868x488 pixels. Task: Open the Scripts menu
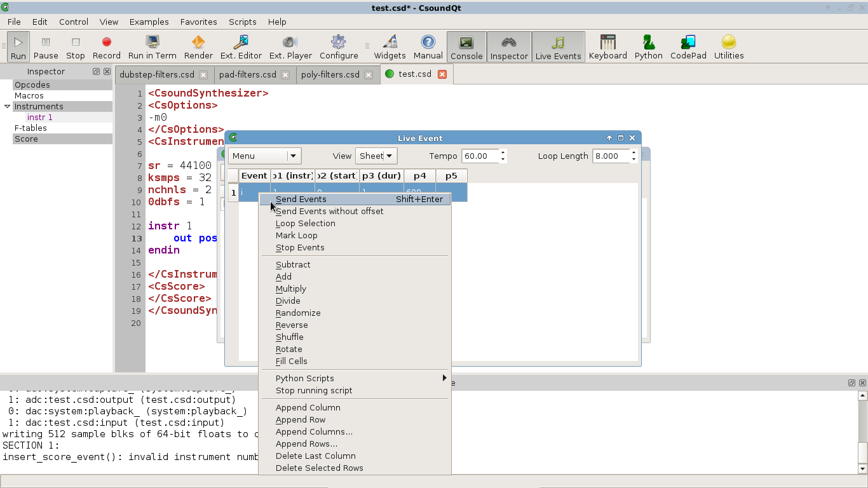(x=243, y=22)
